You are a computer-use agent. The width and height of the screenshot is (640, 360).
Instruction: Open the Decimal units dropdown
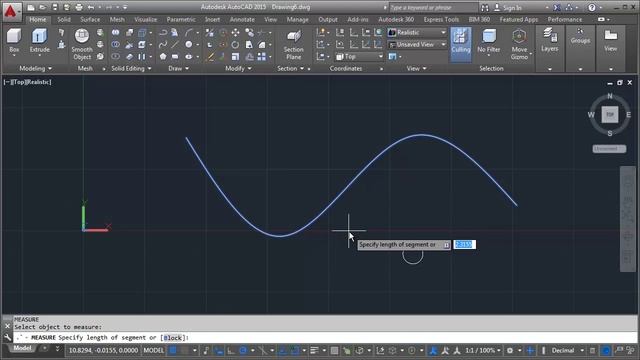tap(567, 350)
